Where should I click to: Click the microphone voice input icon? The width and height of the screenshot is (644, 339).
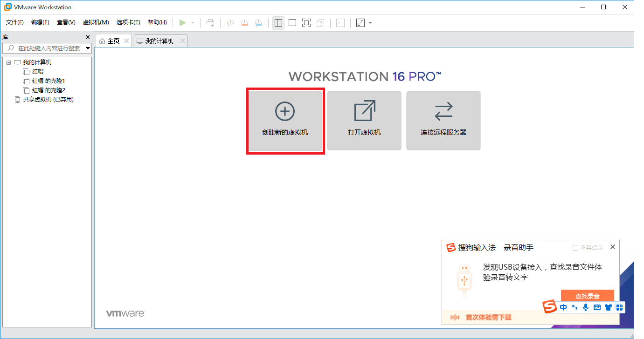(x=586, y=307)
